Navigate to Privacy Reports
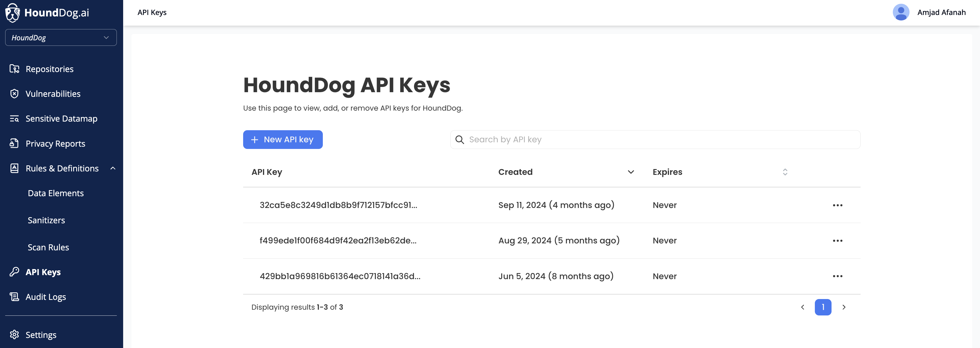980x348 pixels. (55, 143)
